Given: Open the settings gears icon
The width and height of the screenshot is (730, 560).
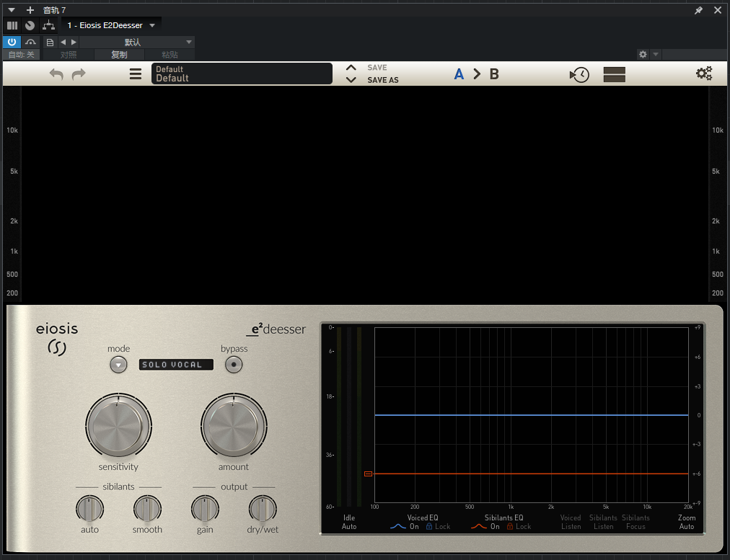Looking at the screenshot, I should coord(704,74).
